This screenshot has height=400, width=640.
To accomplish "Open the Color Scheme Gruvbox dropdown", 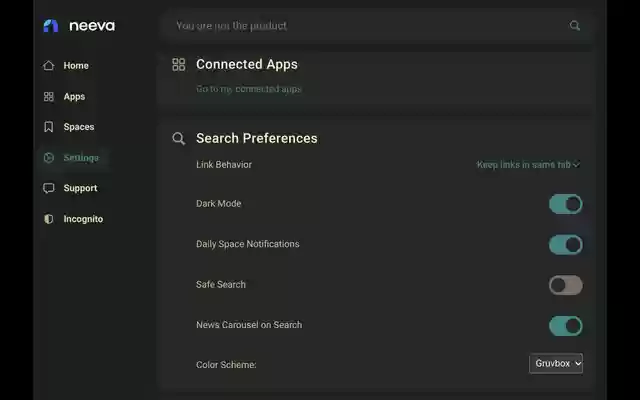I will pos(556,363).
